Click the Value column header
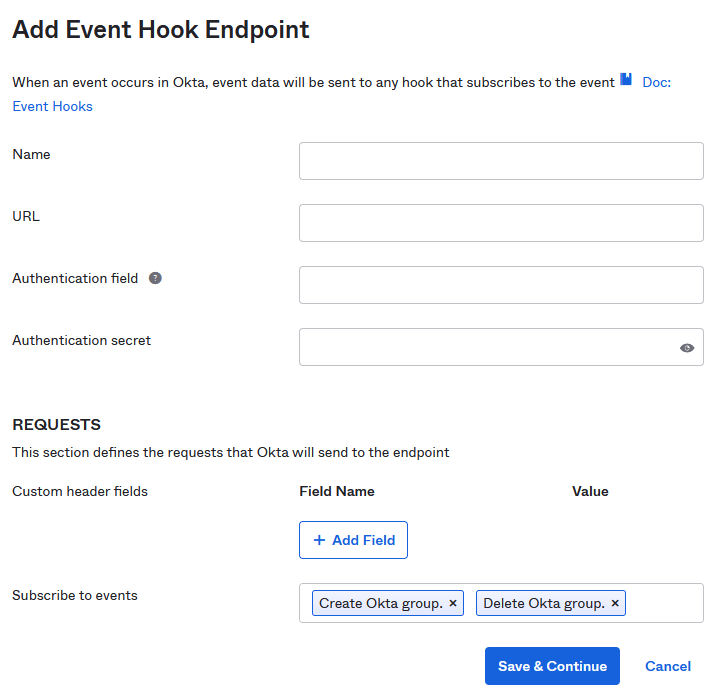Screen dimensions: 716x693 (x=590, y=491)
